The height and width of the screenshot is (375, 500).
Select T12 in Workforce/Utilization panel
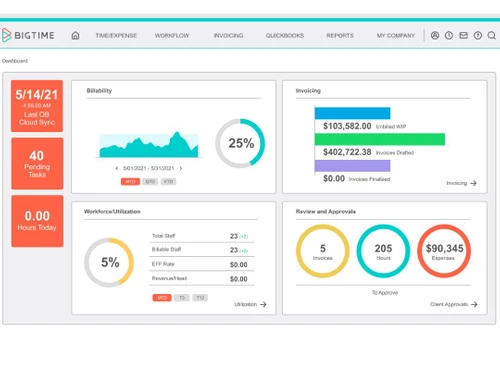[200, 298]
